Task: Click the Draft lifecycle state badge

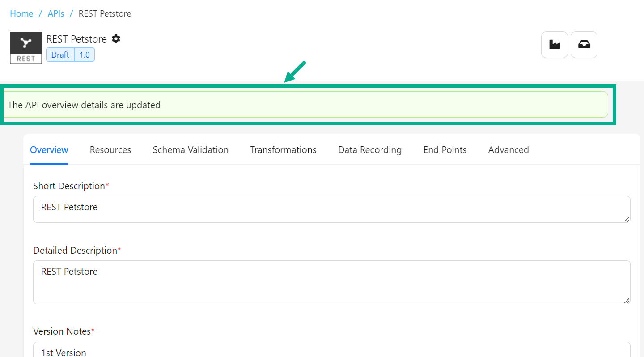Action: click(x=60, y=55)
